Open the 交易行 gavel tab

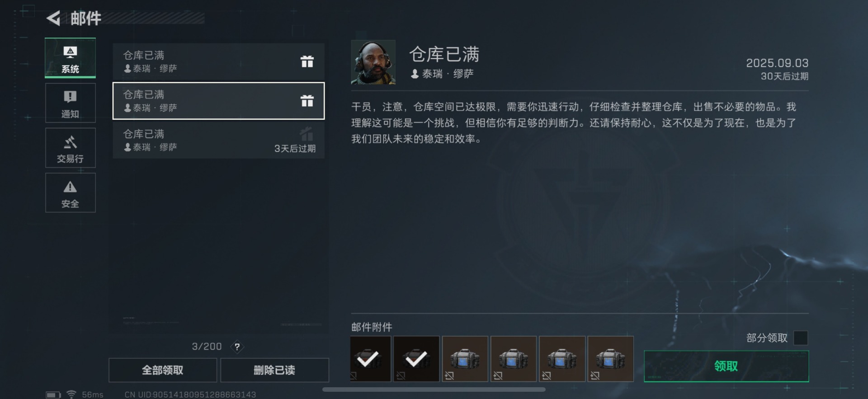(x=70, y=148)
